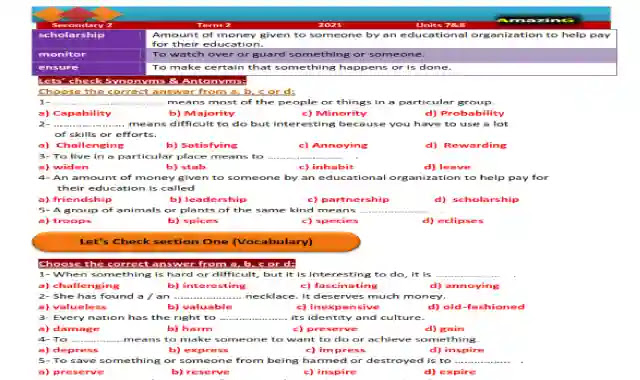Screen dimensions: 640x380
Task: Click the 'Units 7&8' header label
Action: tap(440, 25)
